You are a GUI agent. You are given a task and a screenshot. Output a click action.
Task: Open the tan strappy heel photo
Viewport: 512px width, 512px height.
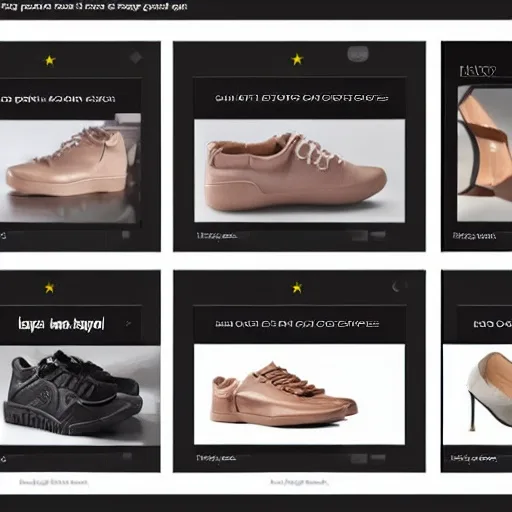[x=485, y=153]
